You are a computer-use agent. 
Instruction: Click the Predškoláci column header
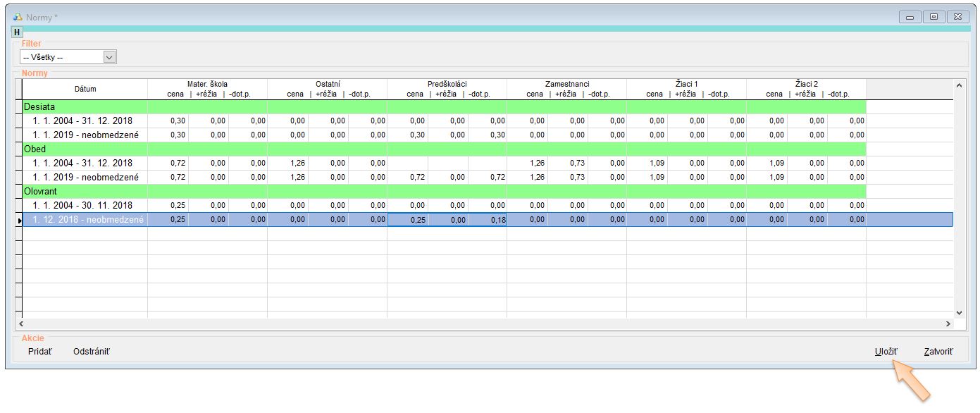tap(447, 84)
